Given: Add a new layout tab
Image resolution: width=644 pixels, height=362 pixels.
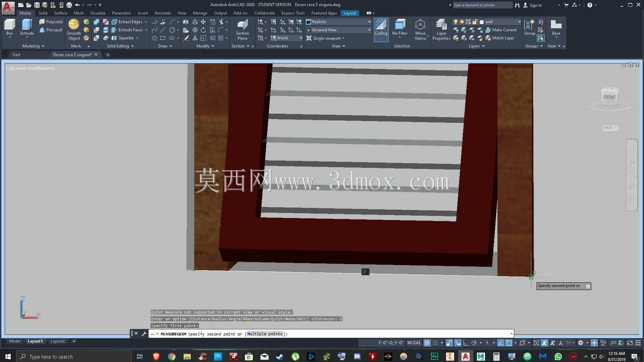Looking at the screenshot, I should click(74, 341).
